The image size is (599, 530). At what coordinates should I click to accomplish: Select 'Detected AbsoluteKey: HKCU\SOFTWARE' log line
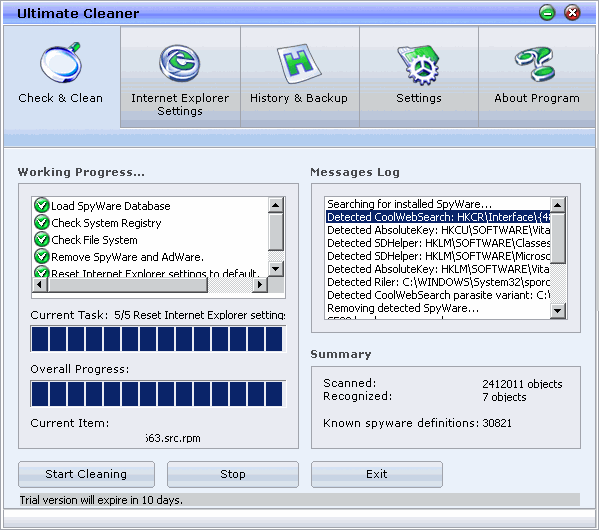click(x=438, y=230)
